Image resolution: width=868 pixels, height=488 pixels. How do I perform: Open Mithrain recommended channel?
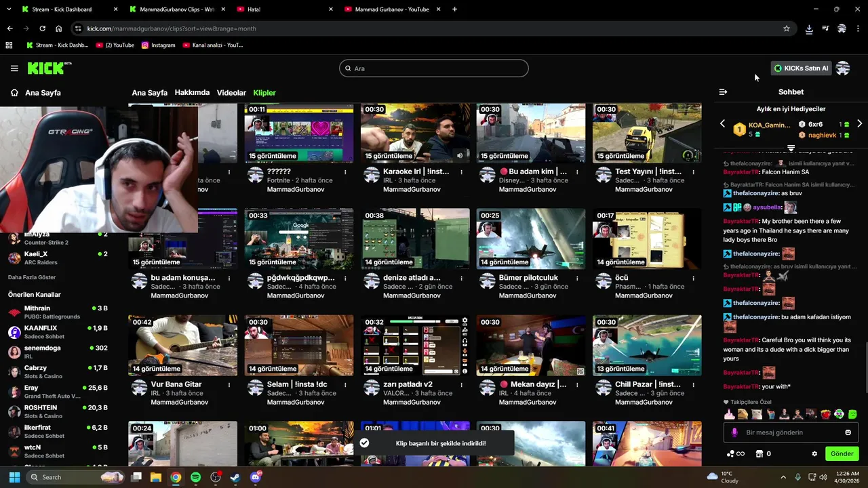pyautogui.click(x=58, y=312)
